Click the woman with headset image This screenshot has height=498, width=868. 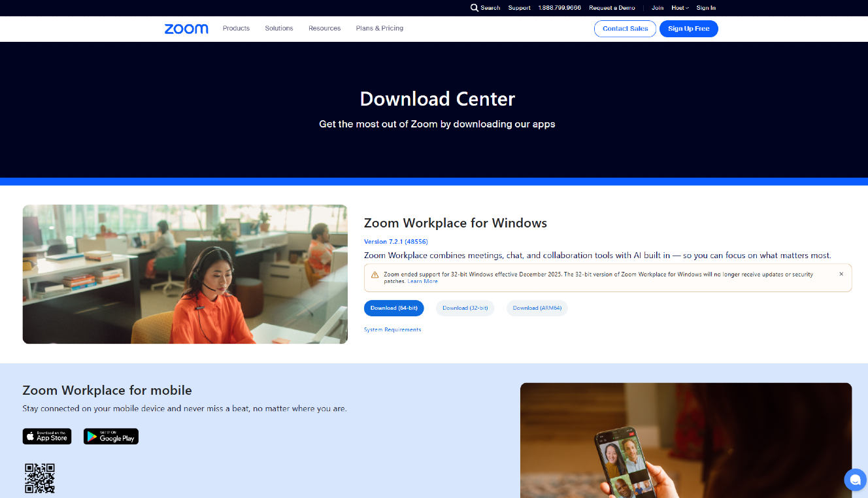185,274
